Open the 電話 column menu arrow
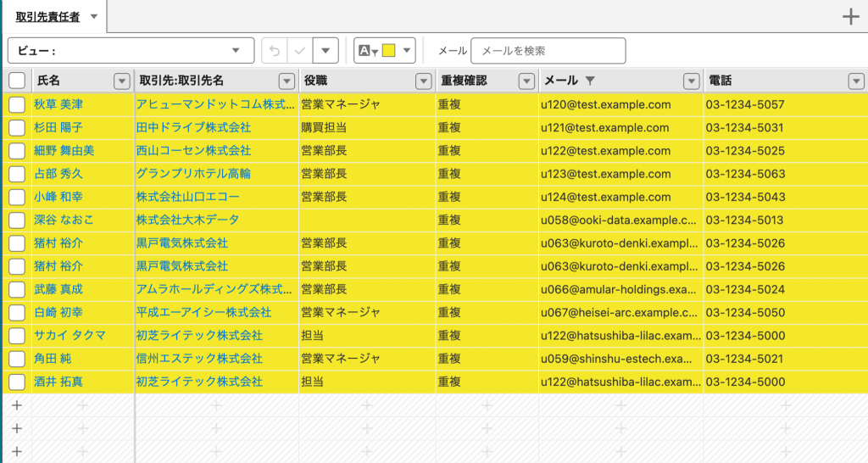Screen dimensions: 868x463 tap(855, 81)
